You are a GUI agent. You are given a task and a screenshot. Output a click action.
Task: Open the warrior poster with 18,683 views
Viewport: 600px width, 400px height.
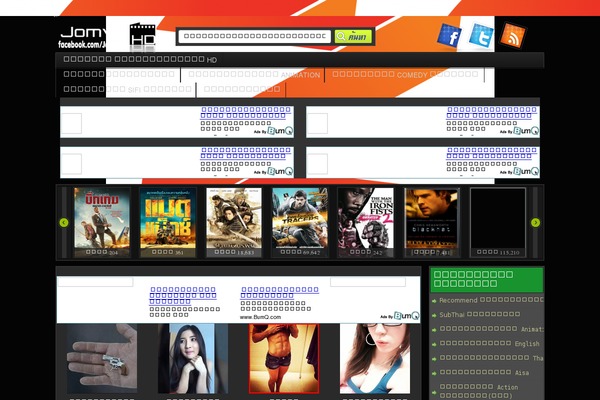click(x=234, y=222)
